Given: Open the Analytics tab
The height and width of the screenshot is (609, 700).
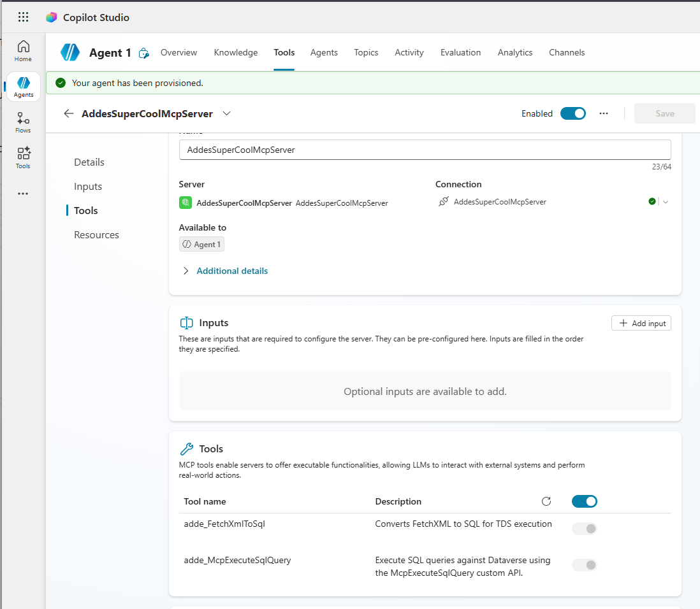Looking at the screenshot, I should [x=514, y=52].
